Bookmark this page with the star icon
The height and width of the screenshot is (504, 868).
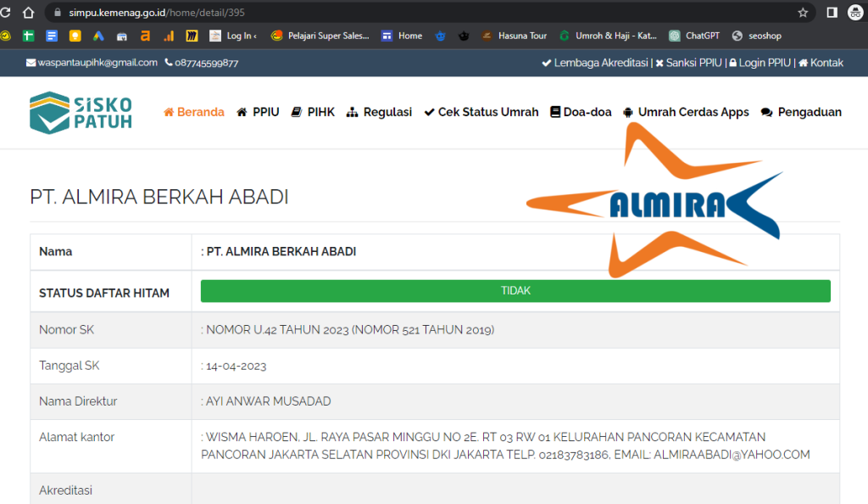[803, 12]
